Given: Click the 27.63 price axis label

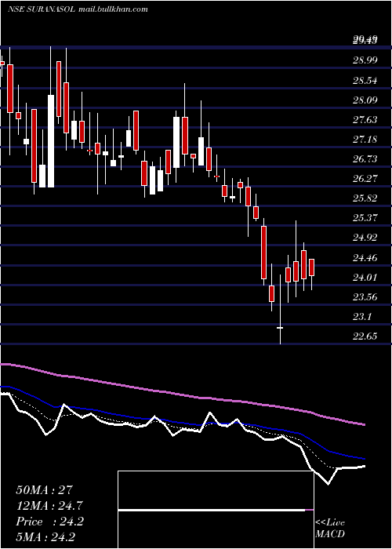Looking at the screenshot, I should (x=365, y=120).
